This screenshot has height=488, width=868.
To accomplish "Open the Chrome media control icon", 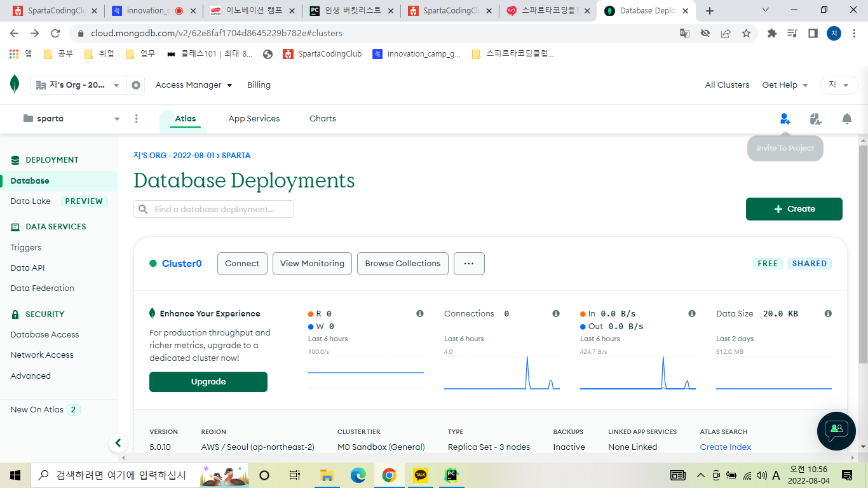I will click(792, 33).
